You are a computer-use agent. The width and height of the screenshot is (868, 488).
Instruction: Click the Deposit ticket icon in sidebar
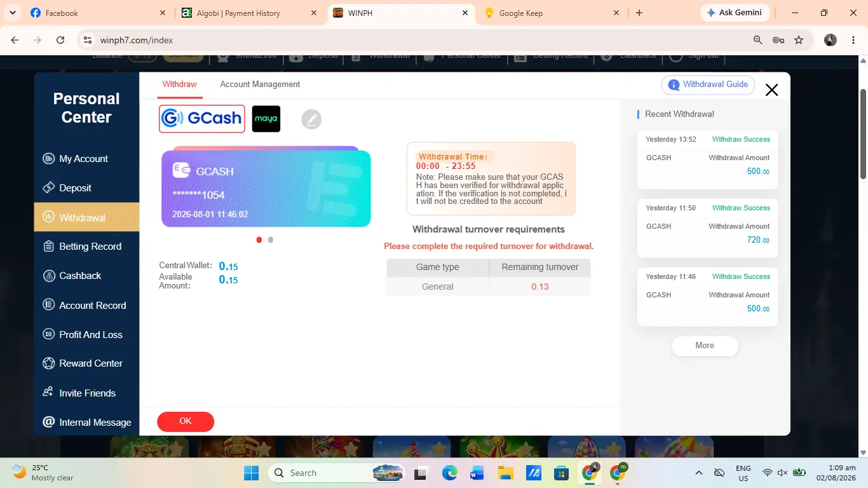click(x=48, y=188)
